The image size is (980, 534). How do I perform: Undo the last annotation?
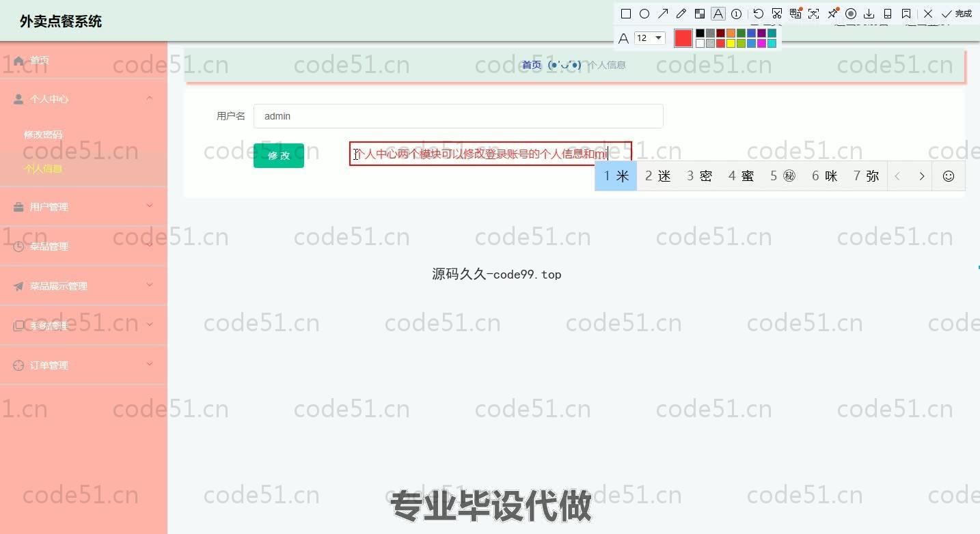coord(759,14)
